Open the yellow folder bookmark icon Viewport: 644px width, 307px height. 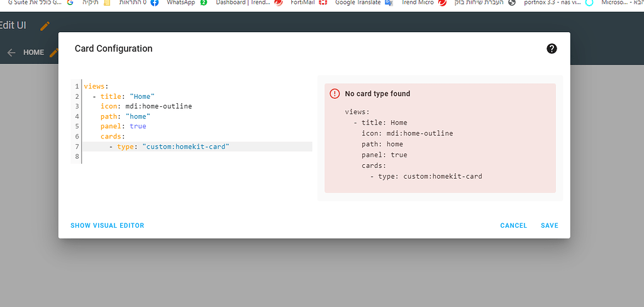pyautogui.click(x=107, y=3)
